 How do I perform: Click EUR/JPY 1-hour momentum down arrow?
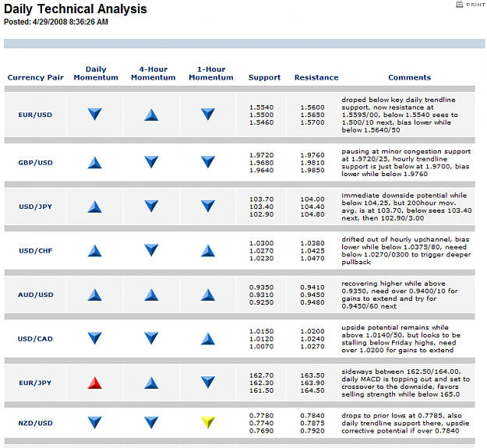click(208, 383)
